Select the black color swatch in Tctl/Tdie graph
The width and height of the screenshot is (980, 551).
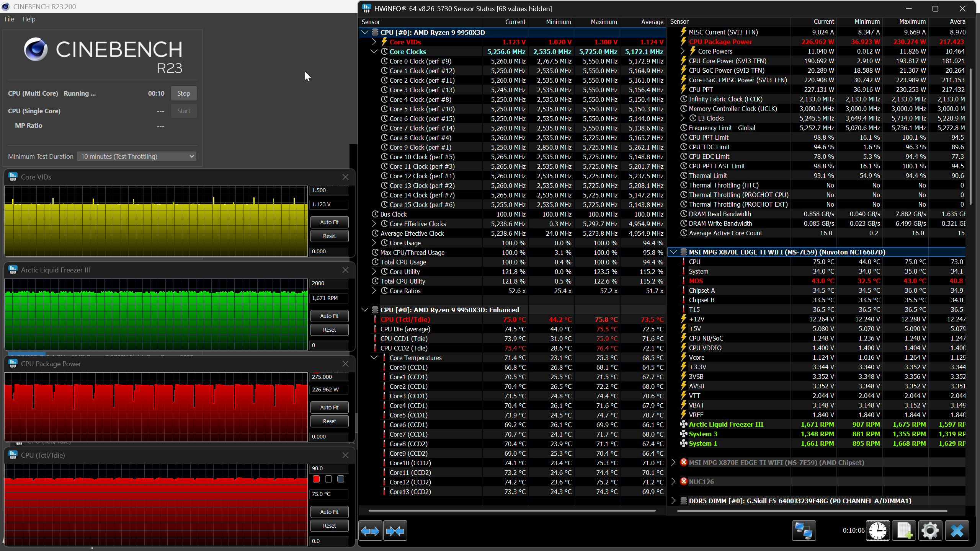[328, 479]
